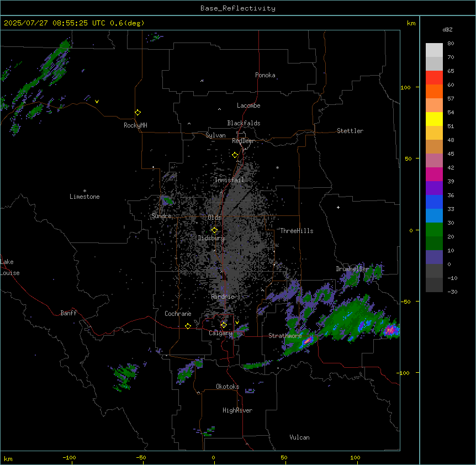Click the Base_Reflectivity title
The width and height of the screenshot is (476, 465).
tap(238, 8)
